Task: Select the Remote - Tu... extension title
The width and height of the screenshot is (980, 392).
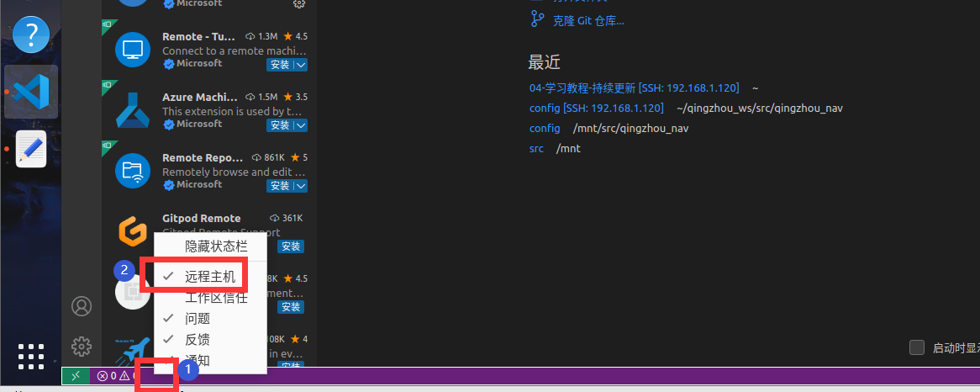Action: pos(199,36)
